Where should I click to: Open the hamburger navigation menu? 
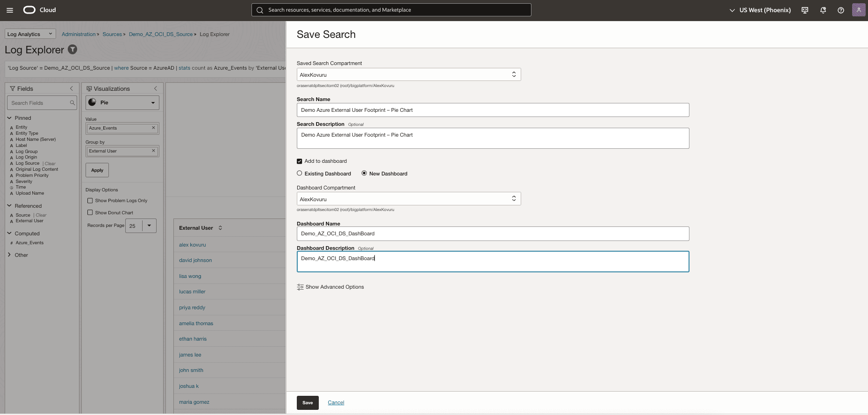pos(10,10)
